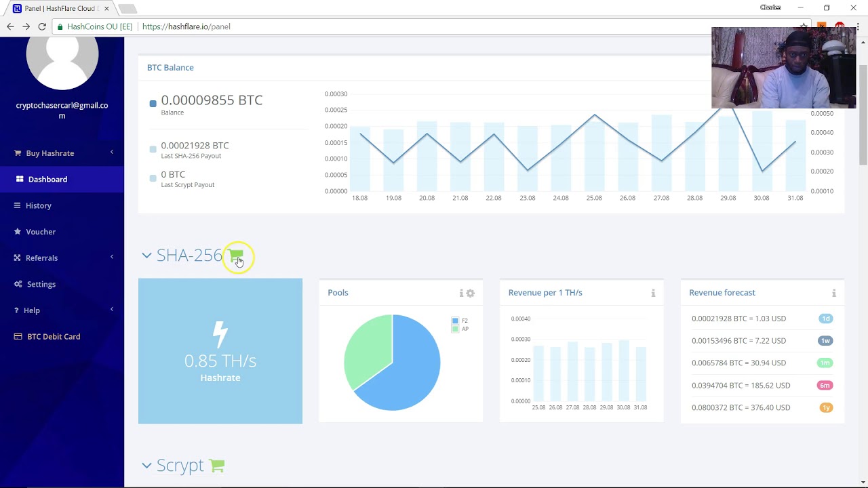The image size is (868, 488).
Task: Click the BTC Balance panel heading
Action: click(x=170, y=68)
